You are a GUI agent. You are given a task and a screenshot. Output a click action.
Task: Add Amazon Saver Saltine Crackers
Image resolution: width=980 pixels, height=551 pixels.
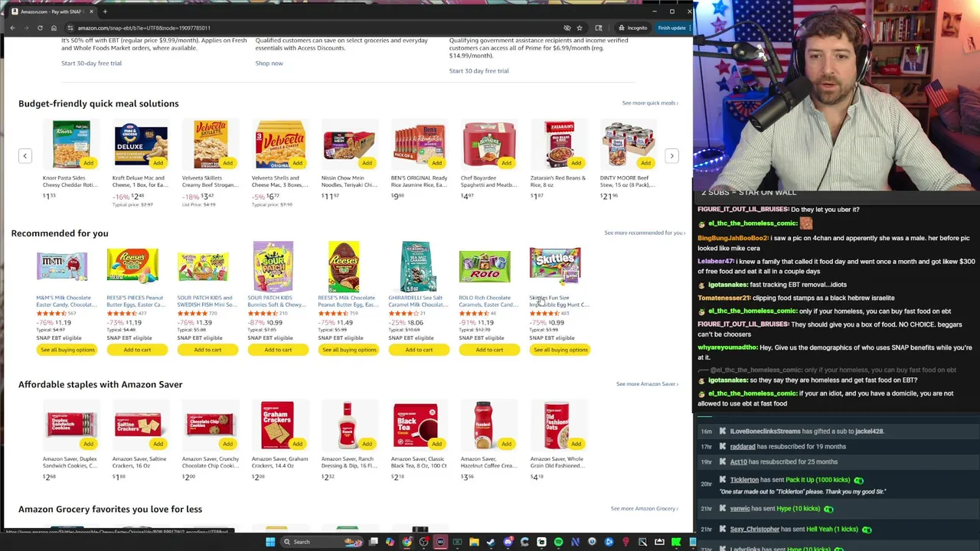[x=158, y=444]
